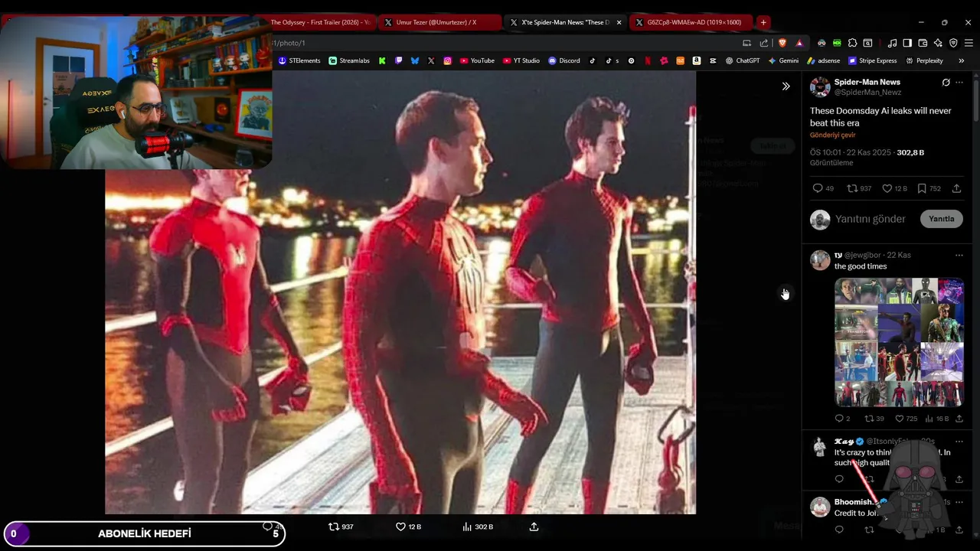Repost jewgibor reply showing 39
Screen dimensions: 980x551
(869, 419)
